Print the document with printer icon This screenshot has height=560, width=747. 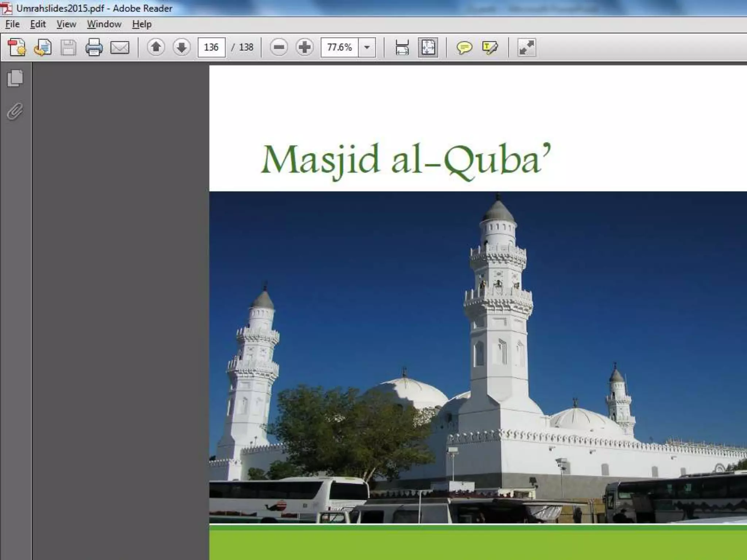click(94, 47)
